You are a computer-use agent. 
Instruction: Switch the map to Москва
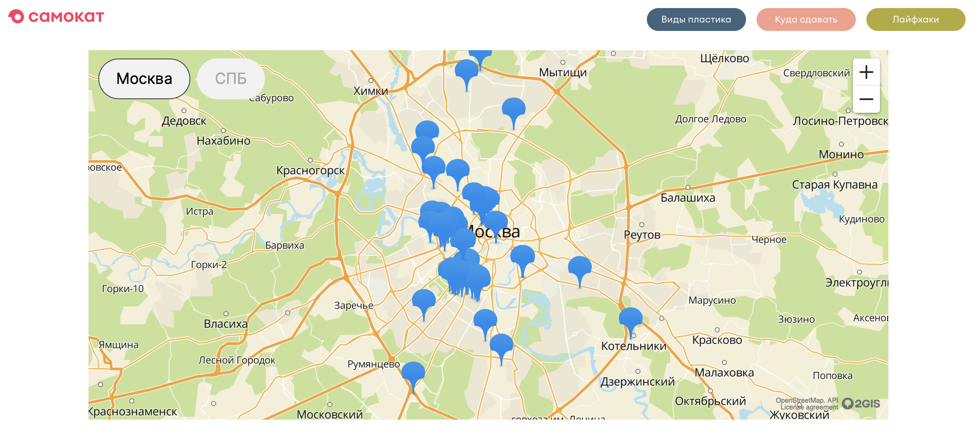coord(144,79)
